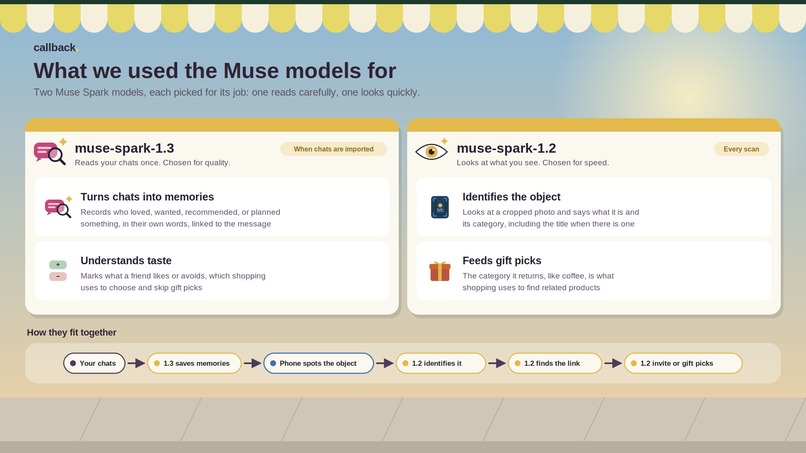Click the Your chats flow pill
The height and width of the screenshot is (453, 806).
click(94, 363)
